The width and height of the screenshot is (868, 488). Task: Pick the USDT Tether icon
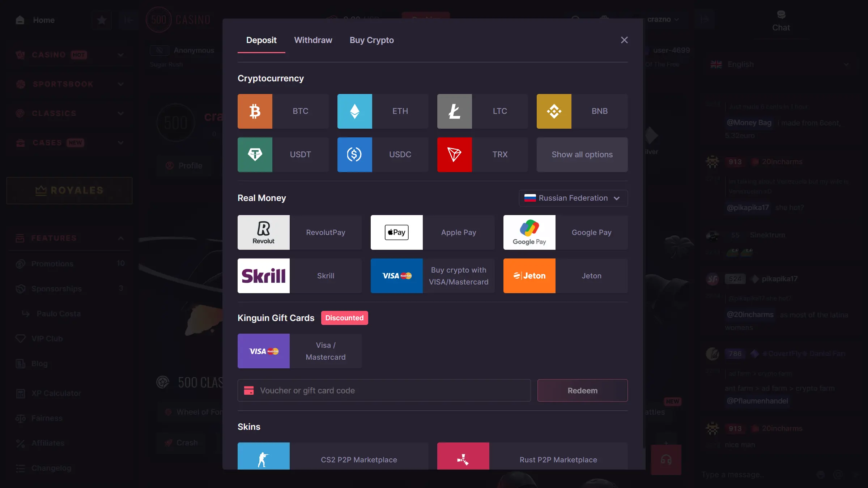(x=255, y=155)
